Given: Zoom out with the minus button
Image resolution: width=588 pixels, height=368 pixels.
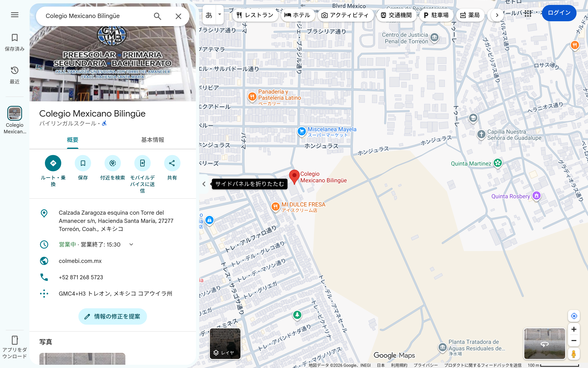Looking at the screenshot, I should [574, 341].
